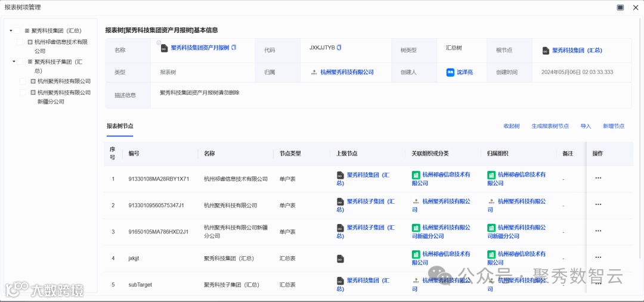Image resolution: width=644 pixels, height=302 pixels.
Task: Click the 节点类型 column header
Action: point(290,154)
